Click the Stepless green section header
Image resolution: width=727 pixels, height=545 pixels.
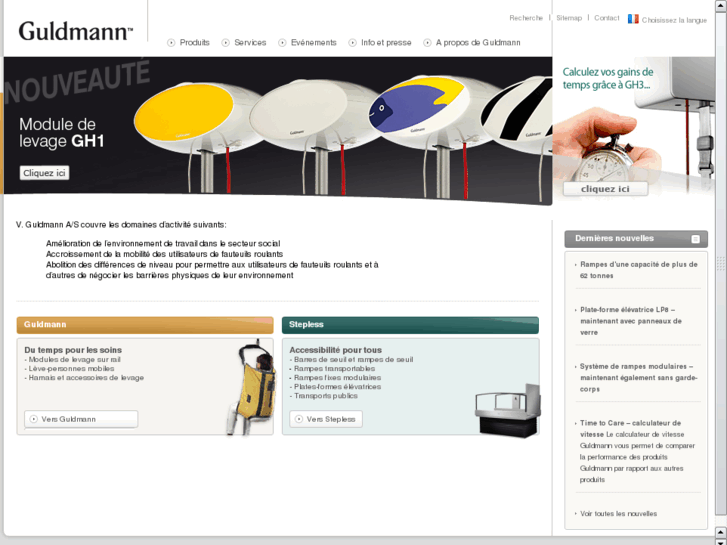pyautogui.click(x=410, y=325)
